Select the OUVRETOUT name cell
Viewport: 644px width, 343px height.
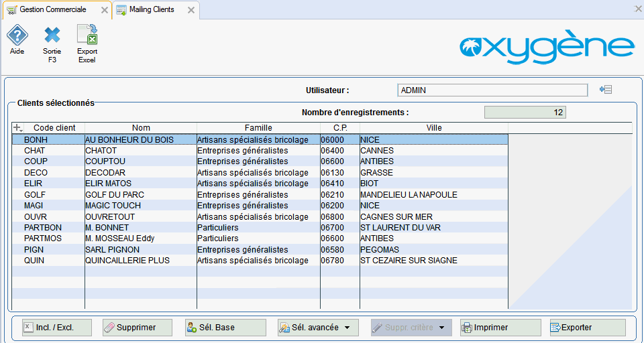click(x=141, y=216)
